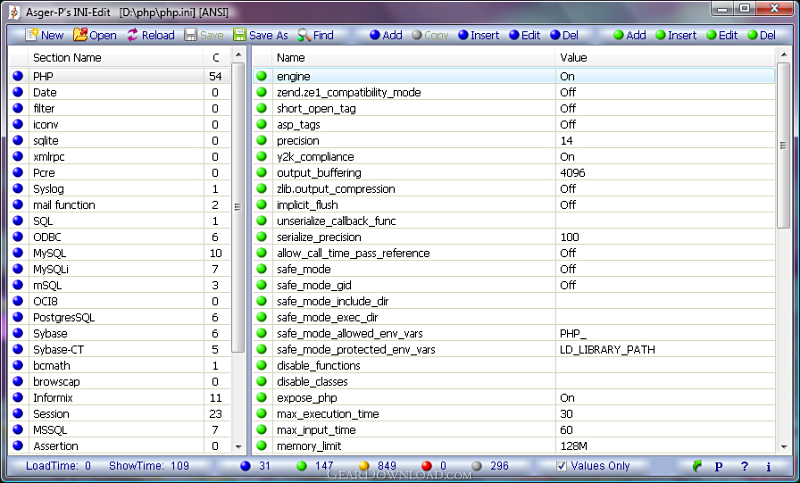This screenshot has width=800, height=483.
Task: Click the Value column header
Action: click(665, 58)
